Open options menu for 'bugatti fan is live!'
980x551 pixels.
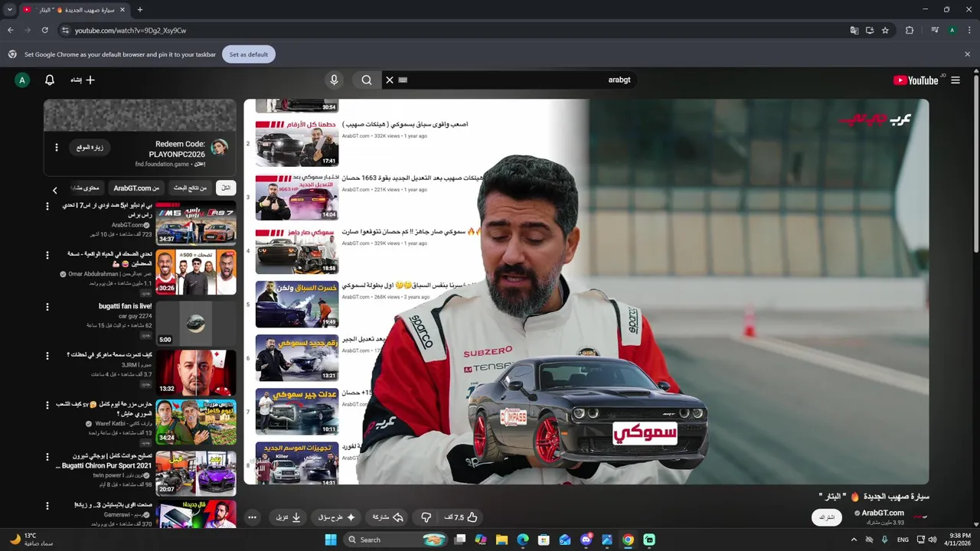coord(47,307)
